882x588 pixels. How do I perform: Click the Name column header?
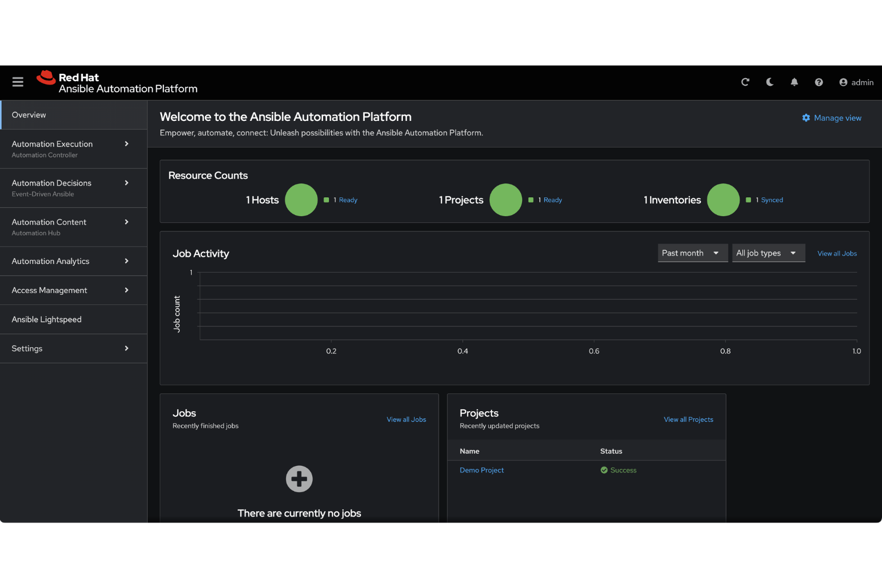point(470,451)
